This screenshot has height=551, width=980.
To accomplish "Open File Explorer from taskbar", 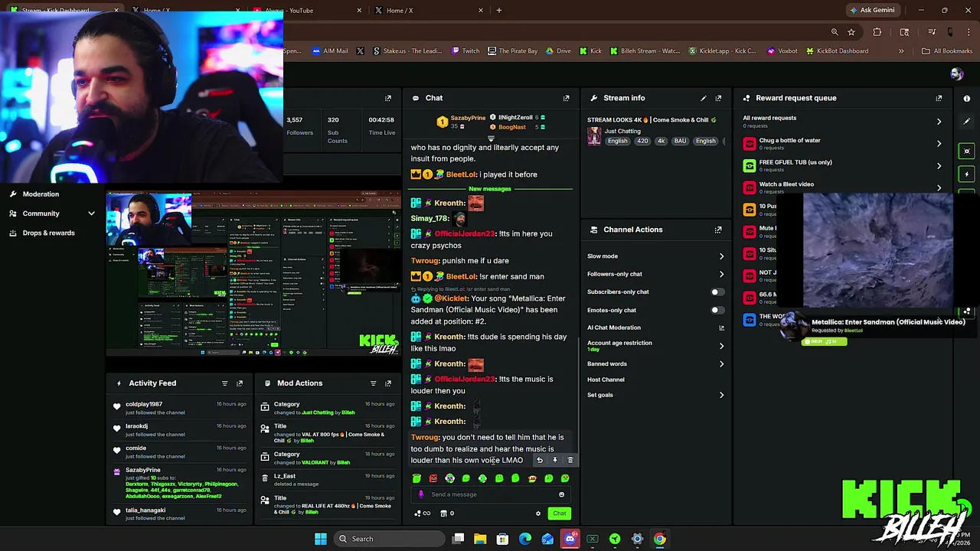I will 480,539.
